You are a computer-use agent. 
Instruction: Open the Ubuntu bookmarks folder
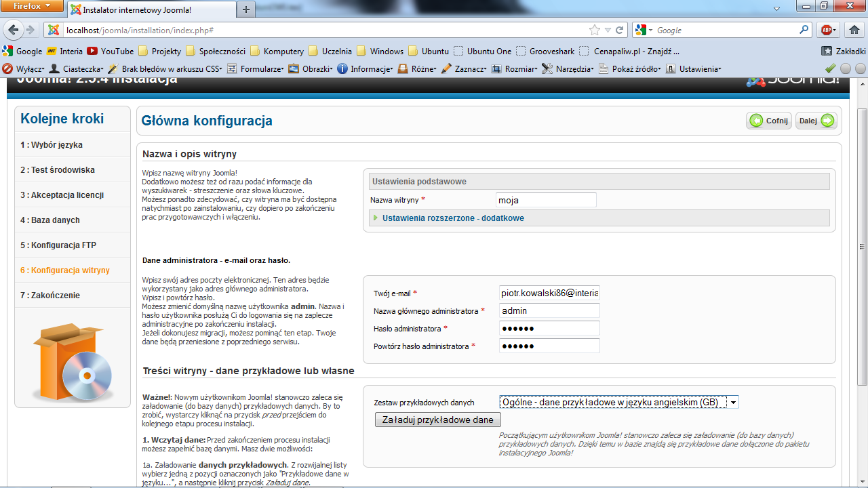pyautogui.click(x=428, y=51)
